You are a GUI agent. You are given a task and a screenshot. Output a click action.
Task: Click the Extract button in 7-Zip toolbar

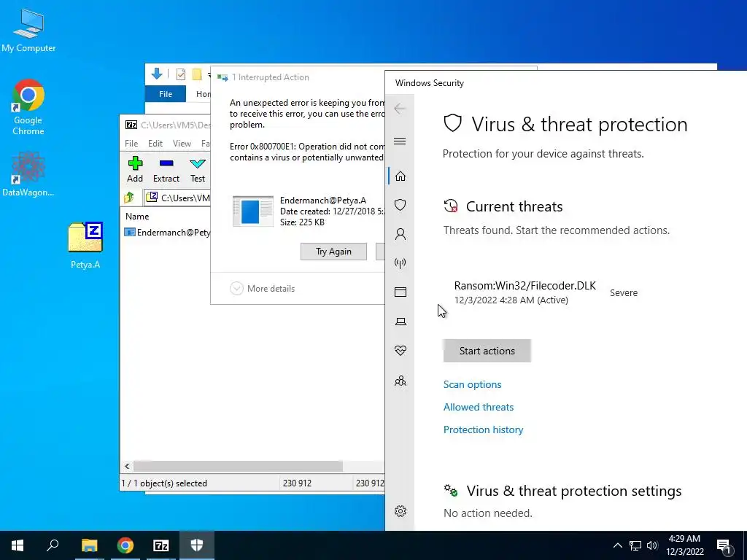(x=166, y=169)
